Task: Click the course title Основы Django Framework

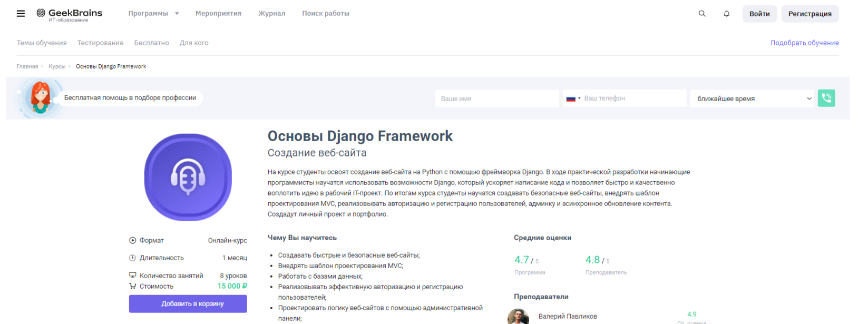Action: [360, 136]
